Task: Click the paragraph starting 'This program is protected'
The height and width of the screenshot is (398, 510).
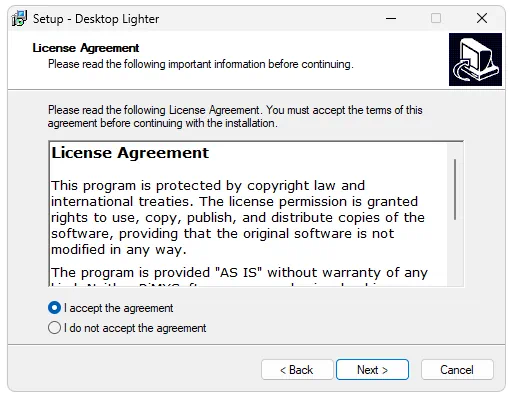Action: (x=238, y=217)
